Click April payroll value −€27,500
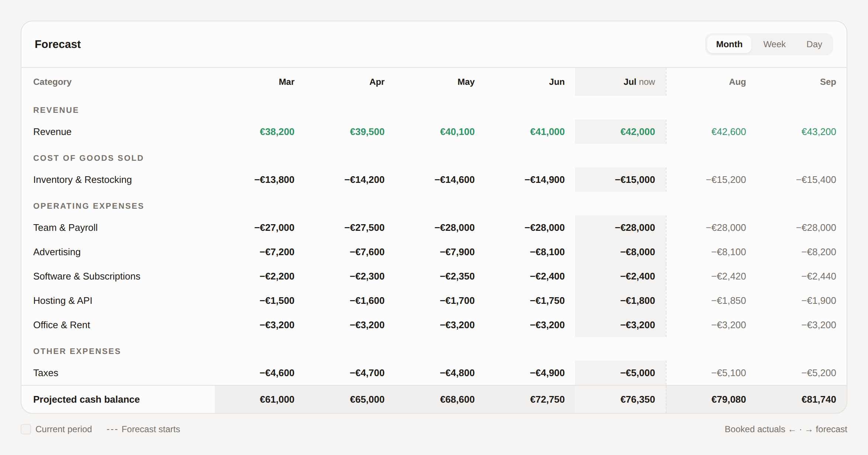This screenshot has height=455, width=868. [364, 227]
